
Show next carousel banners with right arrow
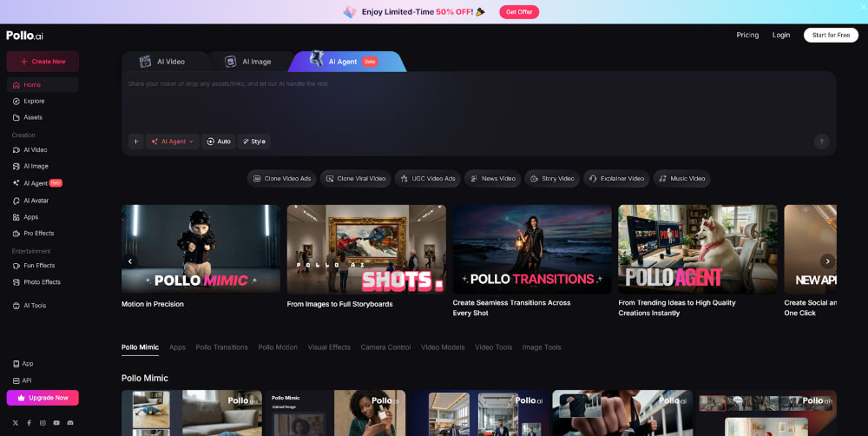point(827,261)
